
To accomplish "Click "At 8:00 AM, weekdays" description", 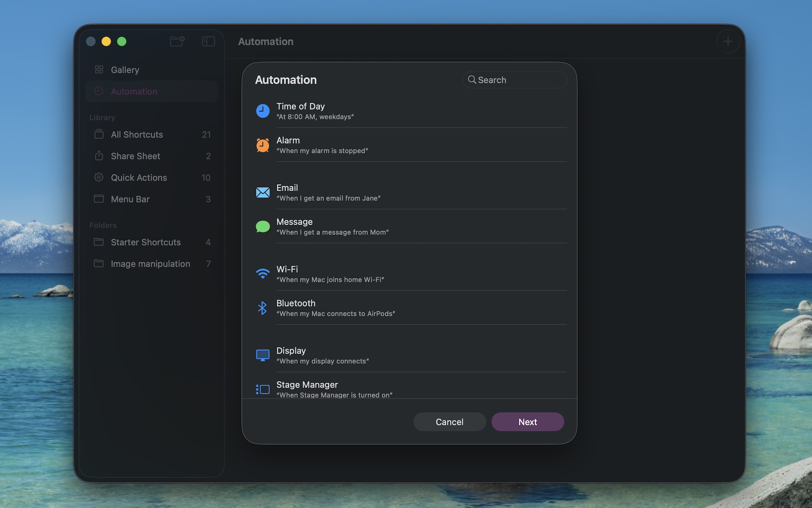I will 315,117.
